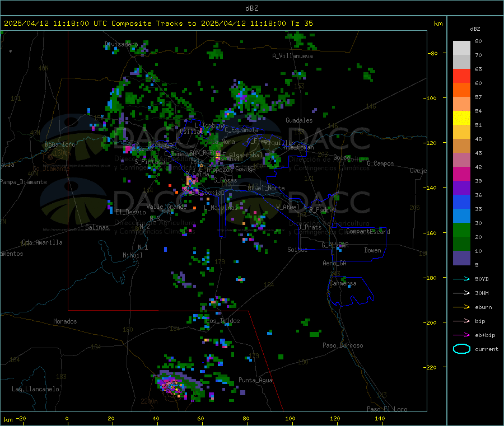504x426 pixels.
Task: Click the Paso_El_Loro map label
Action: (x=388, y=409)
